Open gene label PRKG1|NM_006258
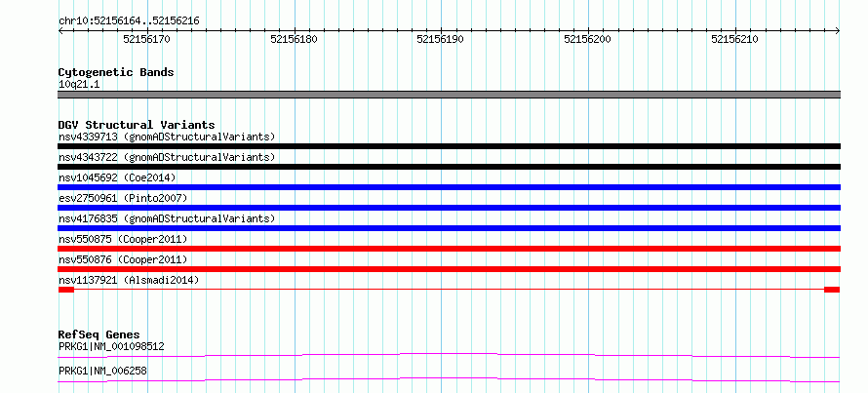 102,371
